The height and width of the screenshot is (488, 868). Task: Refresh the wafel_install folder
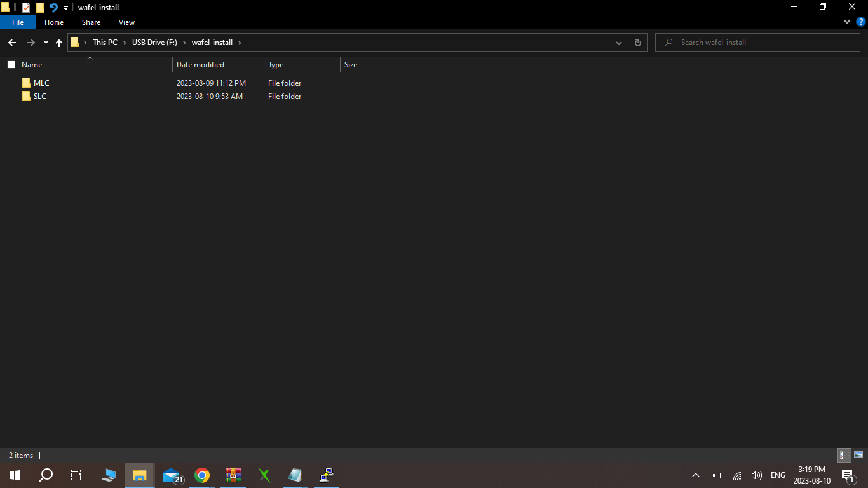[x=638, y=43]
